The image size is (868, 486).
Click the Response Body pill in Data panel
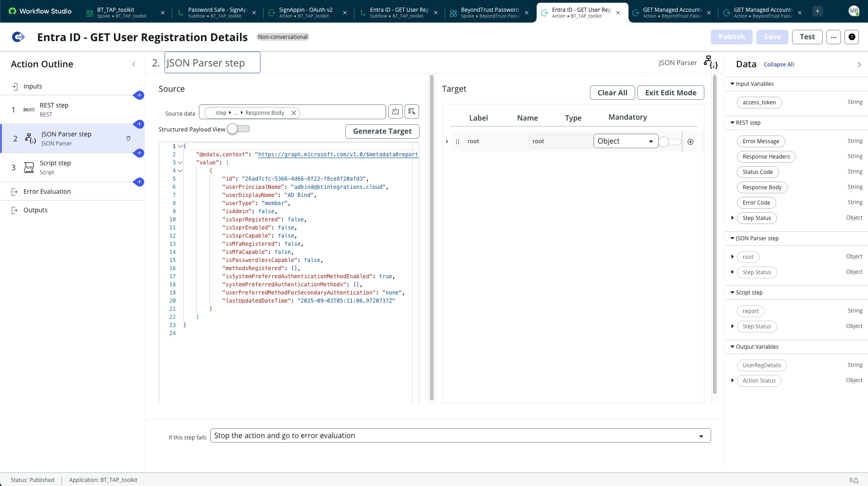[762, 187]
